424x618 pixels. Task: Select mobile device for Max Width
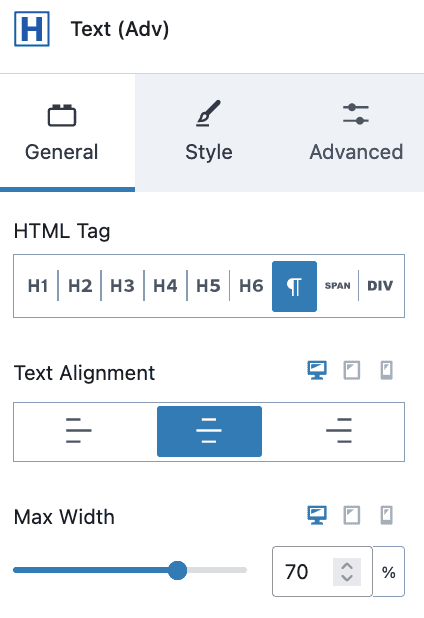pos(387,515)
